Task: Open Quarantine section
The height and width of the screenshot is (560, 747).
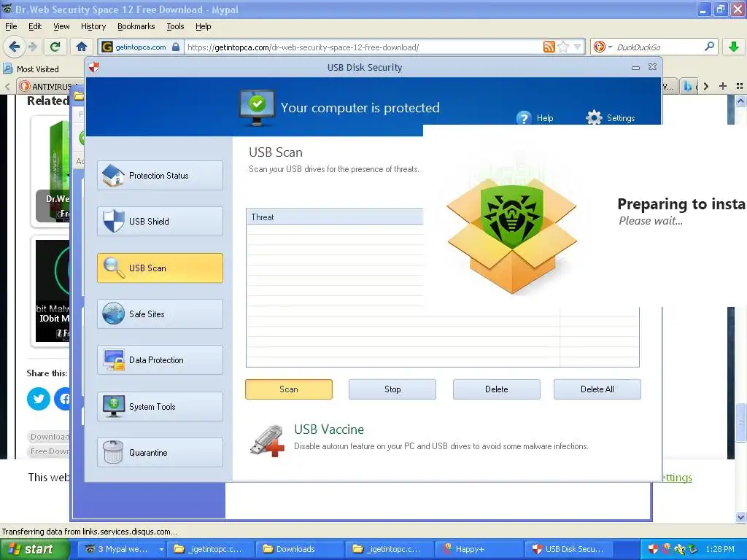Action: tap(160, 452)
